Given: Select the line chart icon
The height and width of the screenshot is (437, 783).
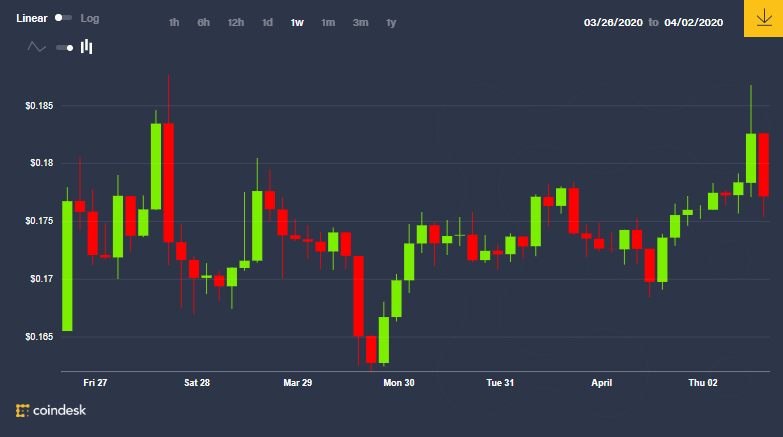Looking at the screenshot, I should pyautogui.click(x=36, y=47).
